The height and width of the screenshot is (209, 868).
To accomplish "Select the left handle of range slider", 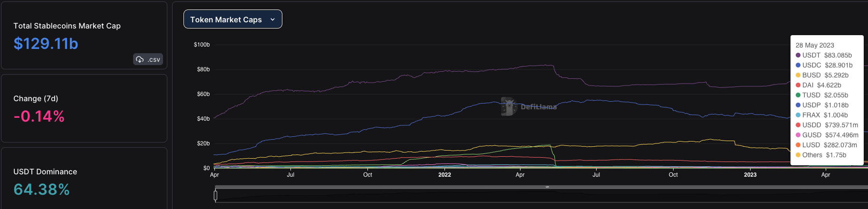I will coord(215,195).
